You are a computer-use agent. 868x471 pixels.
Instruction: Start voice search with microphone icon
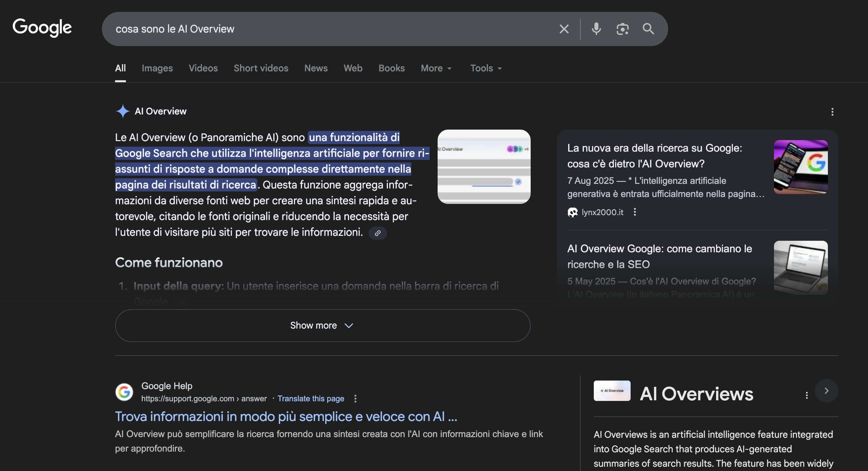point(596,29)
